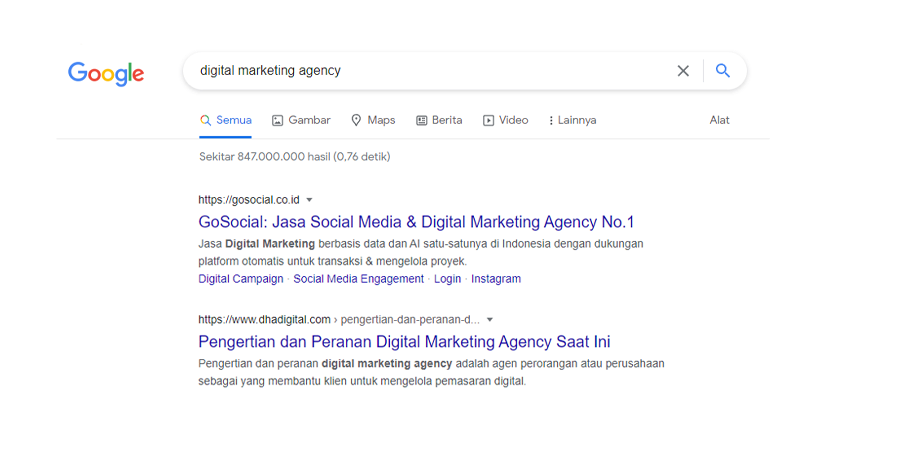This screenshot has width=900, height=450.
Task: Click the Gambar image tab icon
Action: 278,120
